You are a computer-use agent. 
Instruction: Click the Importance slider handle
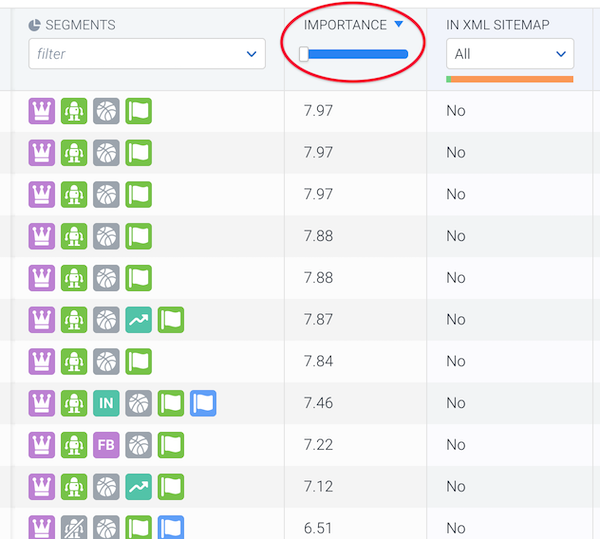point(304,54)
